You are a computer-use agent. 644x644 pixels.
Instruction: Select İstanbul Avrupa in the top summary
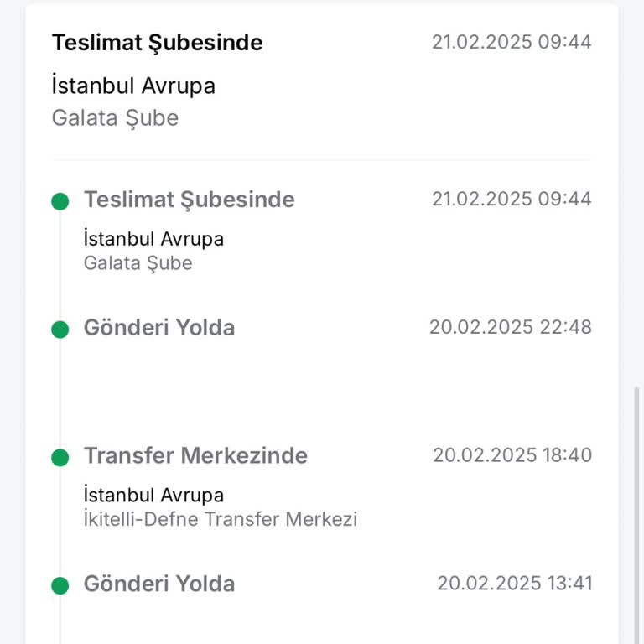point(133,86)
